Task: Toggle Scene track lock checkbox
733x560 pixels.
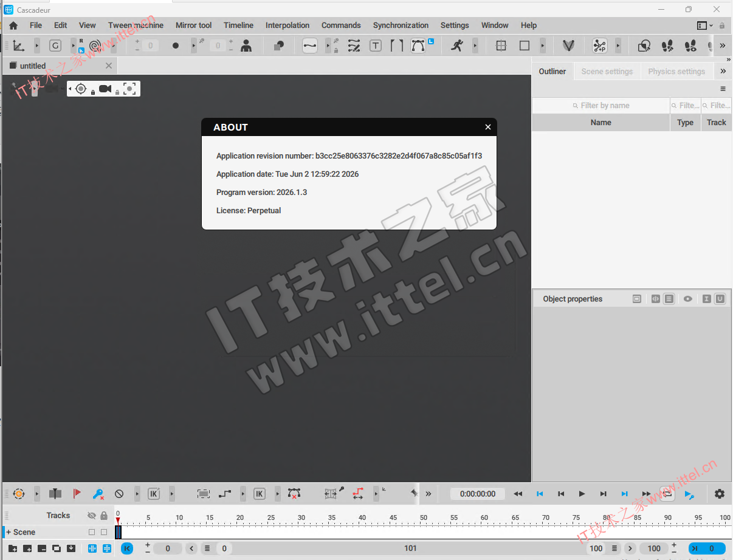Action: (104, 532)
